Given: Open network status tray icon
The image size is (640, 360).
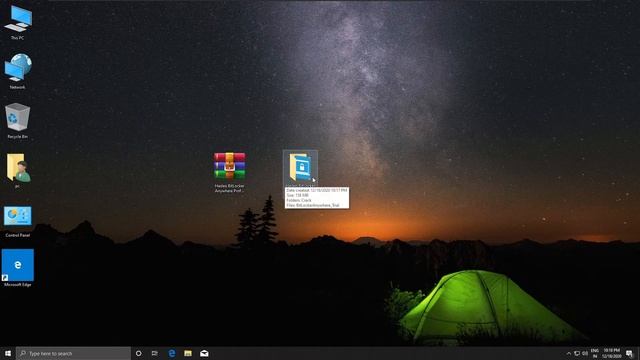Looking at the screenshot, I should pyautogui.click(x=577, y=353).
